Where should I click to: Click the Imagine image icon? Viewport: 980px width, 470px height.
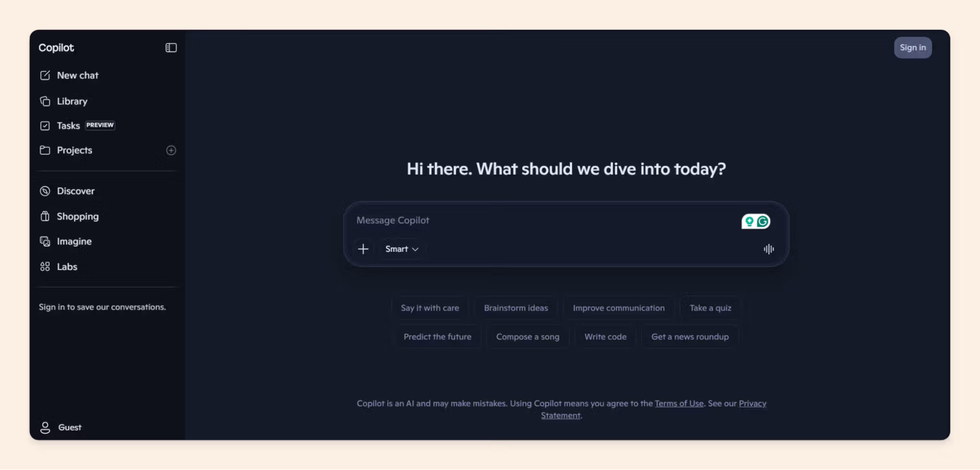(45, 241)
